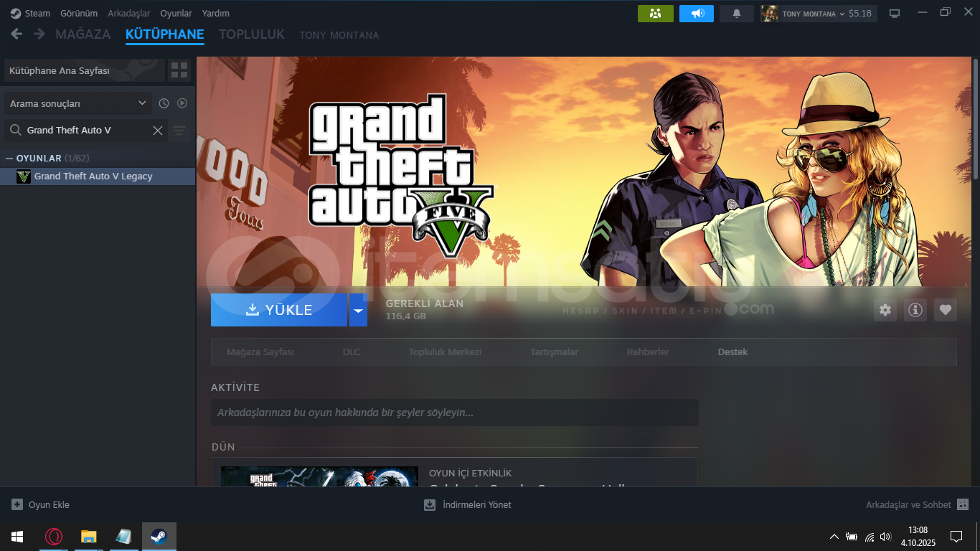Click the GTA V icon in the game list

tap(24, 176)
